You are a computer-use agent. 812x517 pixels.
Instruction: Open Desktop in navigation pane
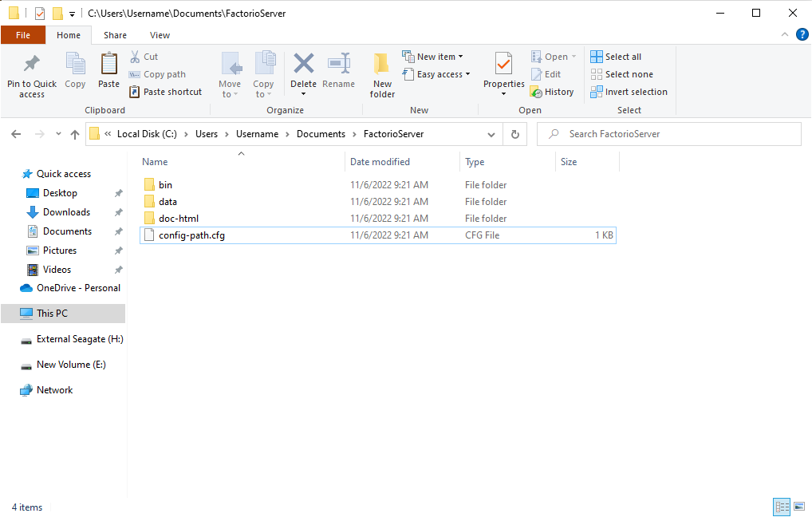coord(60,193)
